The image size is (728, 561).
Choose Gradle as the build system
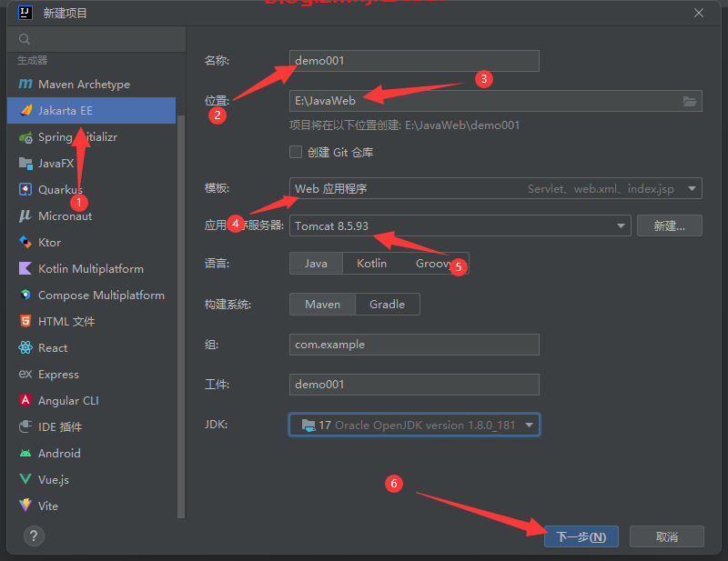pyautogui.click(x=388, y=305)
